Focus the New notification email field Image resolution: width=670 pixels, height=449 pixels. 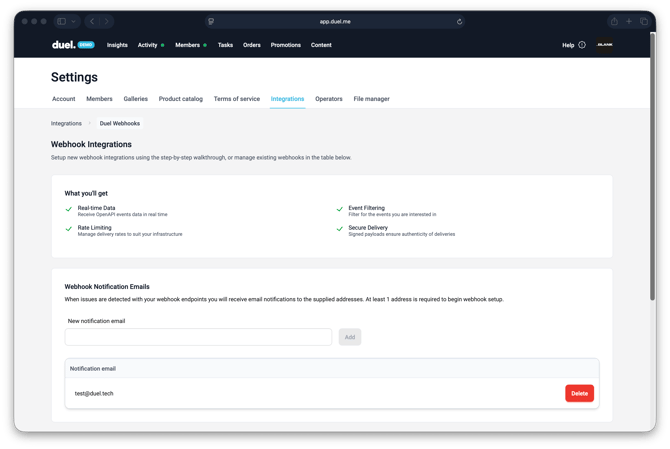(x=198, y=337)
